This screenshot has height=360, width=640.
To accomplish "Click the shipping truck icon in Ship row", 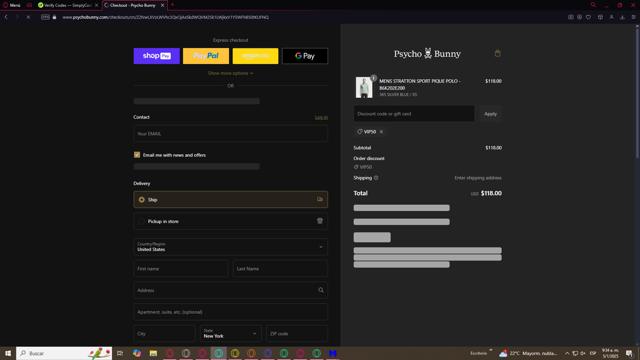I will click(320, 200).
